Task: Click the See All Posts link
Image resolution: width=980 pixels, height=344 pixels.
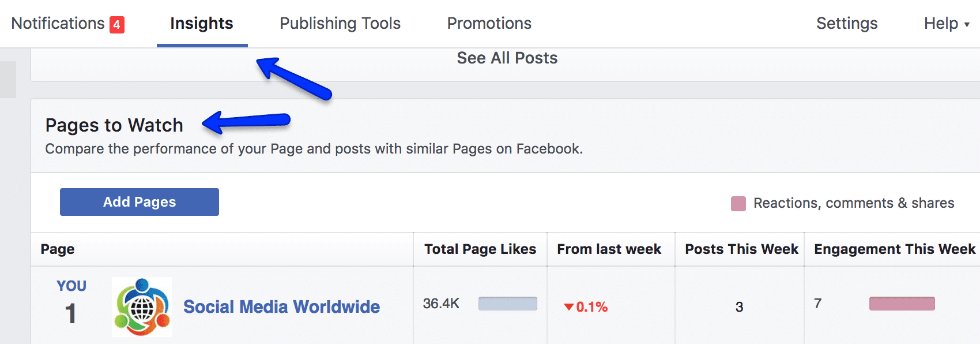Action: (507, 58)
